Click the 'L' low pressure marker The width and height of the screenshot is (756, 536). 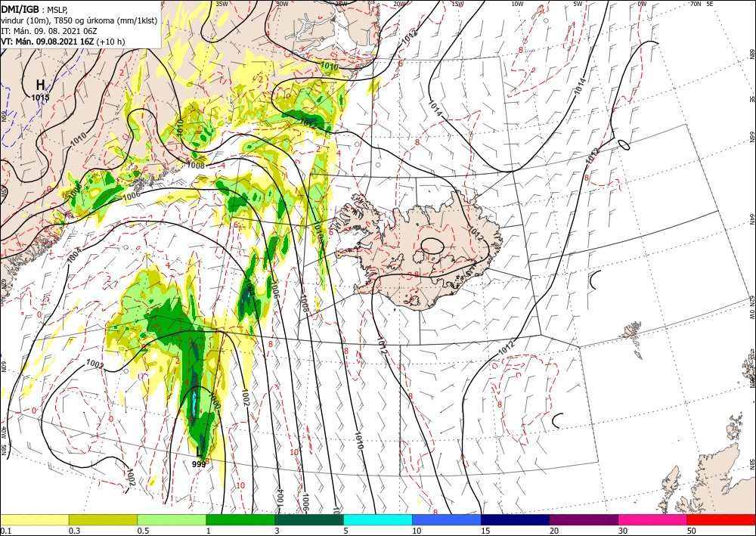pyautogui.click(x=199, y=451)
